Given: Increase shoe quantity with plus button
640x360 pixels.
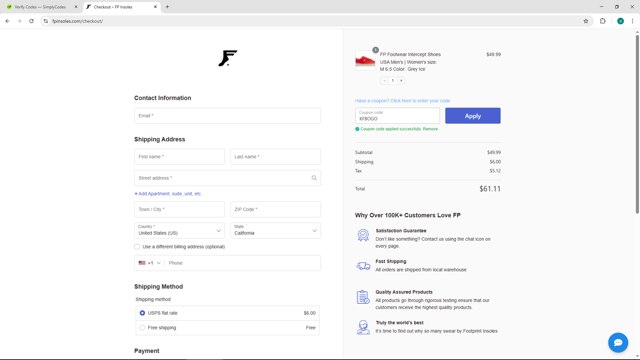Looking at the screenshot, I should pos(401,81).
